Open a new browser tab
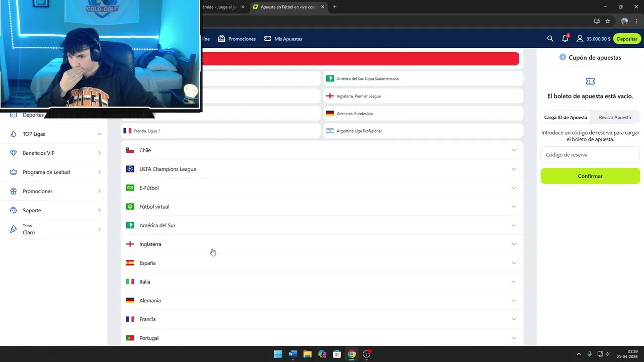This screenshot has height=362, width=644. click(335, 7)
